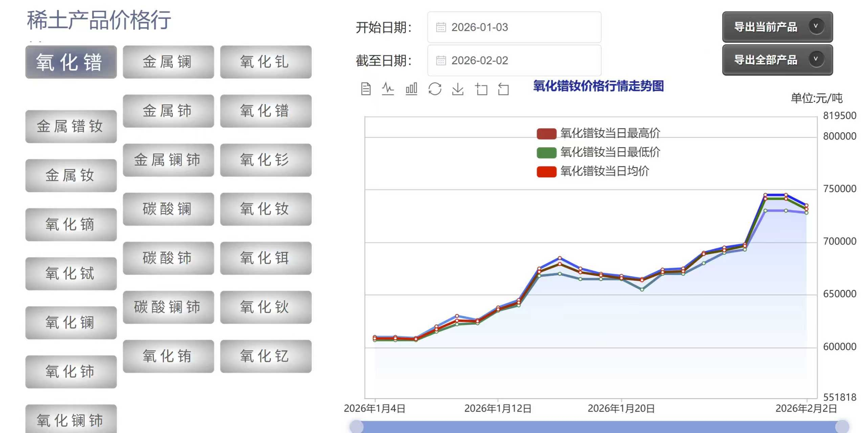Viewport: 868px width, 433px height.
Task: Click the 氧化铽 product button
Action: [x=71, y=273]
